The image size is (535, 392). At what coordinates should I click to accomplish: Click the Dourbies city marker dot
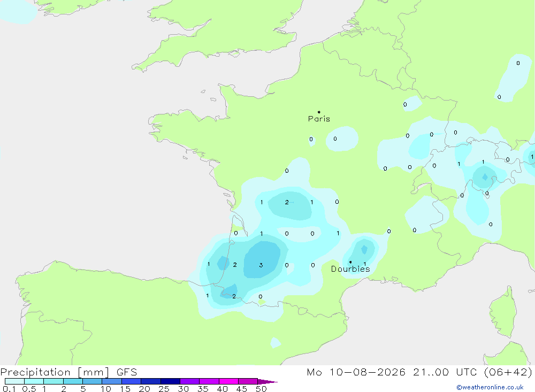[350, 262]
